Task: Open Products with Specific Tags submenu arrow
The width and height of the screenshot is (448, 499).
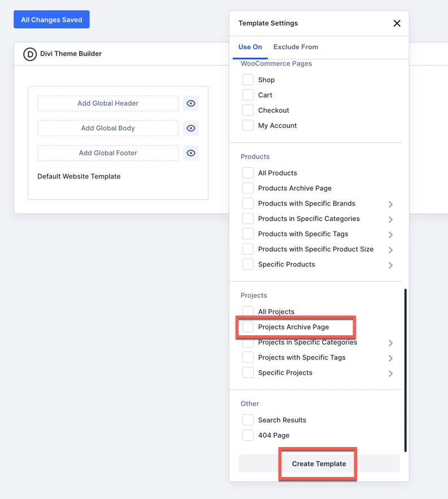Action: pyautogui.click(x=391, y=235)
